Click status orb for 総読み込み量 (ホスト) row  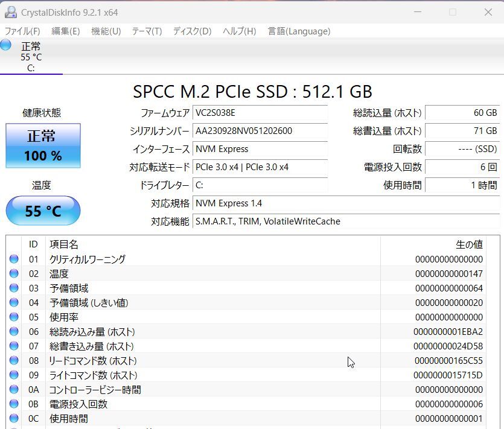[x=14, y=332]
